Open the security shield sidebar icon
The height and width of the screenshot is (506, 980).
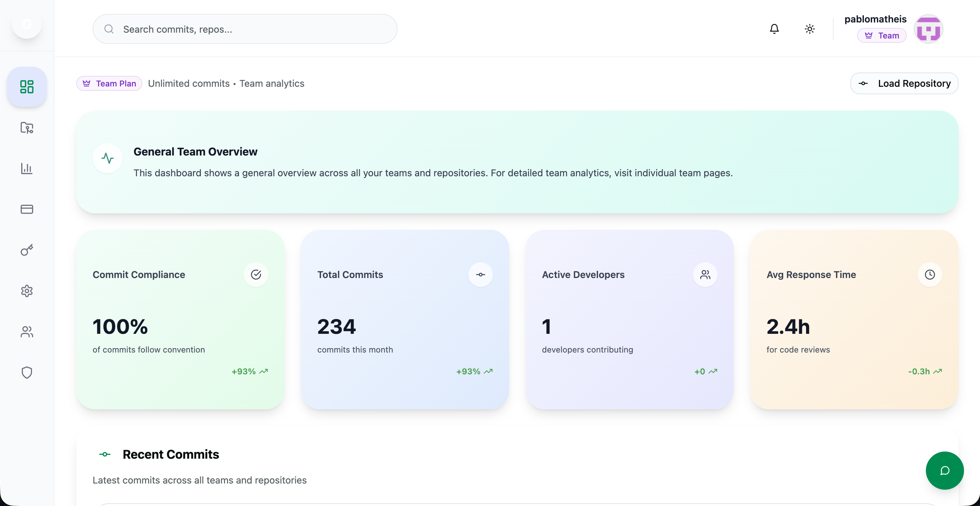[x=27, y=372]
